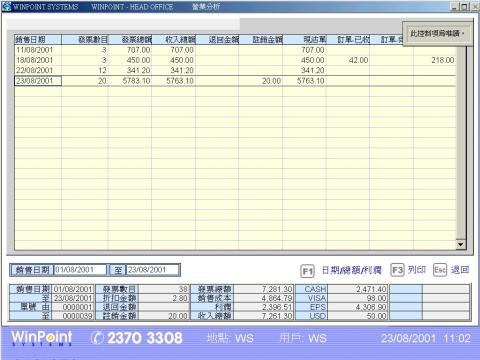Viewport: 480px width, 360px height.
Task: Select the 23/08/2001 date cell in grid
Action: click(38, 81)
